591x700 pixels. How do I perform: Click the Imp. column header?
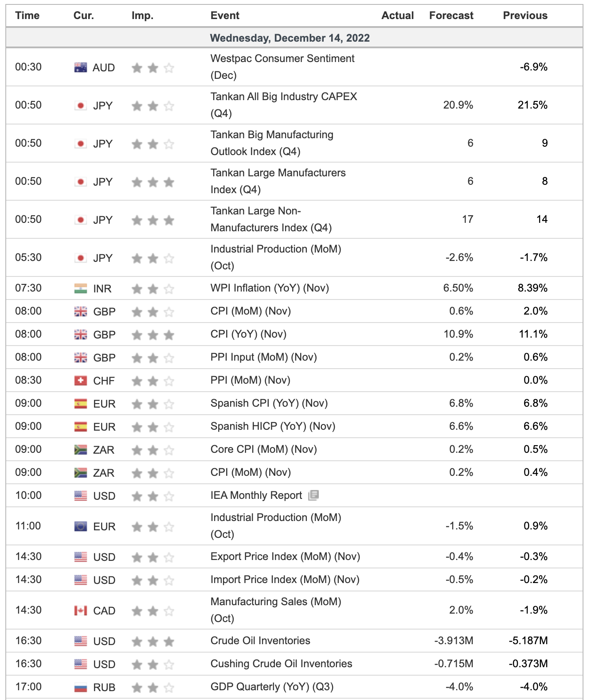142,16
